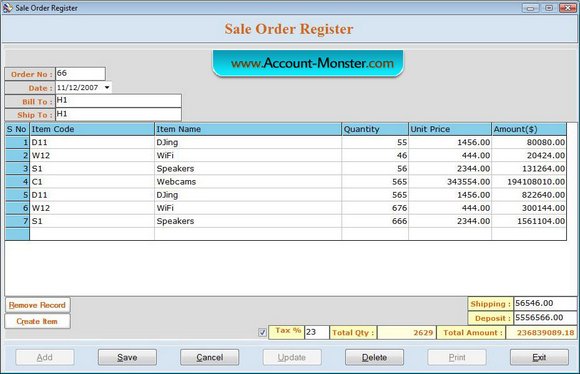
Task: Select row 7 via its row header
Action: click(17, 221)
